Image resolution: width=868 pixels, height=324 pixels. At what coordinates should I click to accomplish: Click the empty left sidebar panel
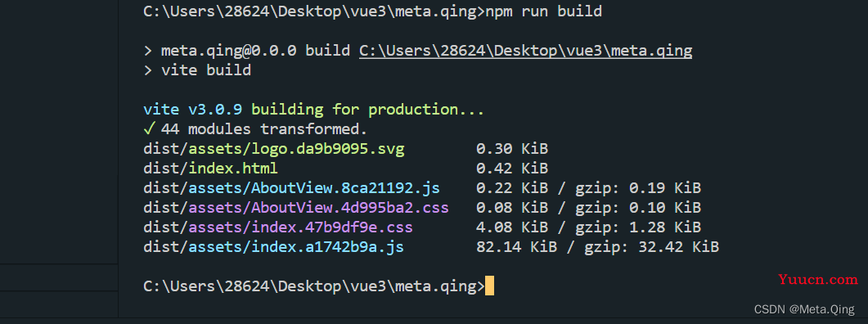click(x=59, y=133)
